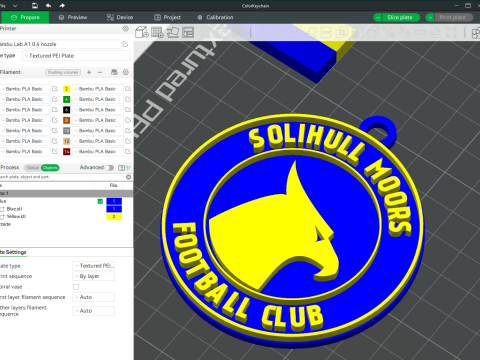Open filament settings gear icon
Viewport: 480px width, 360px height.
pyautogui.click(x=126, y=72)
